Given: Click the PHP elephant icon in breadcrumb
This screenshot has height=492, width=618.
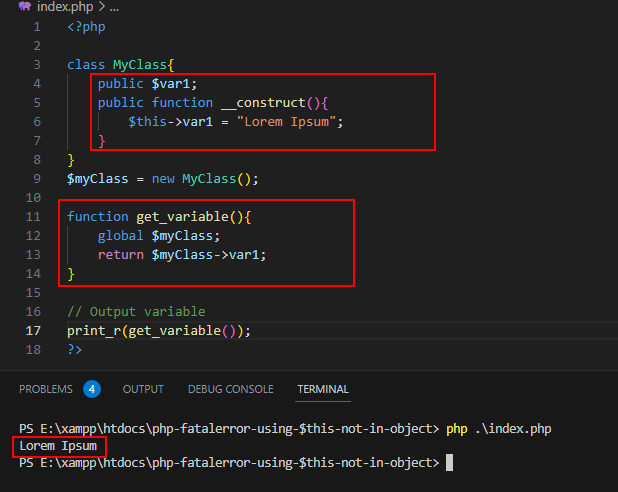Looking at the screenshot, I should tap(24, 7).
